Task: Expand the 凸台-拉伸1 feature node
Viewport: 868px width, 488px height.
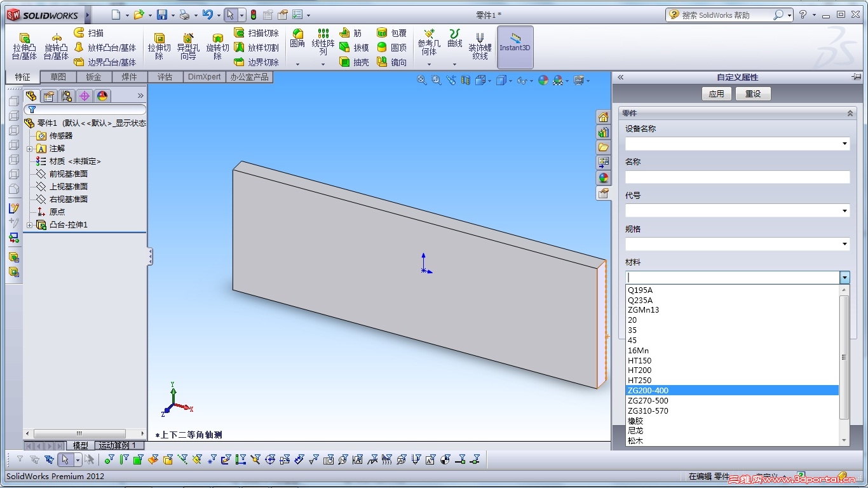Action: tap(30, 225)
